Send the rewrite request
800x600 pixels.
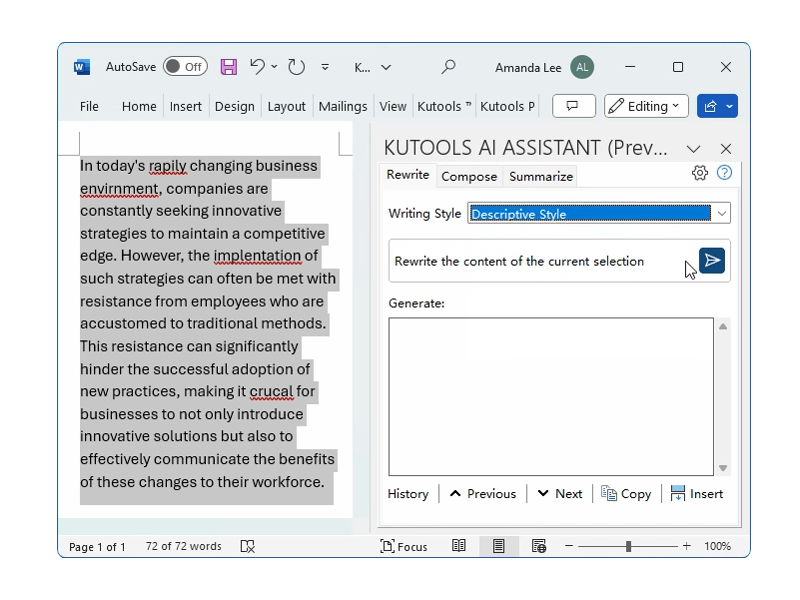point(712,261)
